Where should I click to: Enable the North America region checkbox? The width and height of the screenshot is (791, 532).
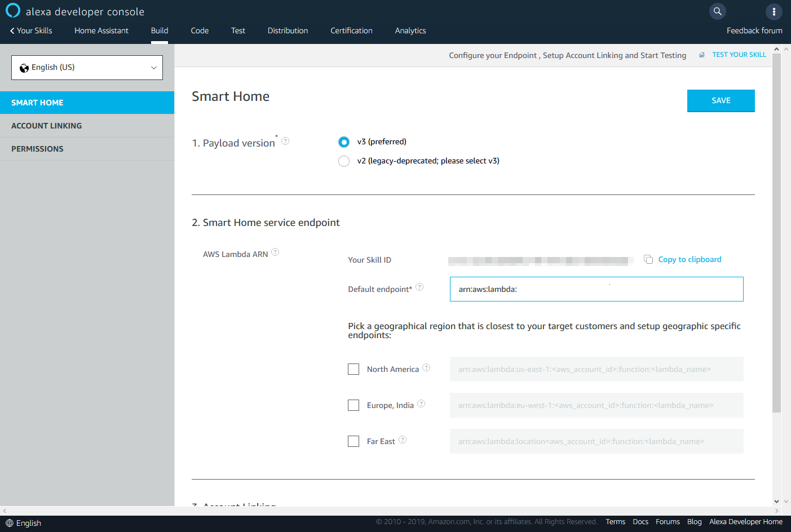point(353,369)
